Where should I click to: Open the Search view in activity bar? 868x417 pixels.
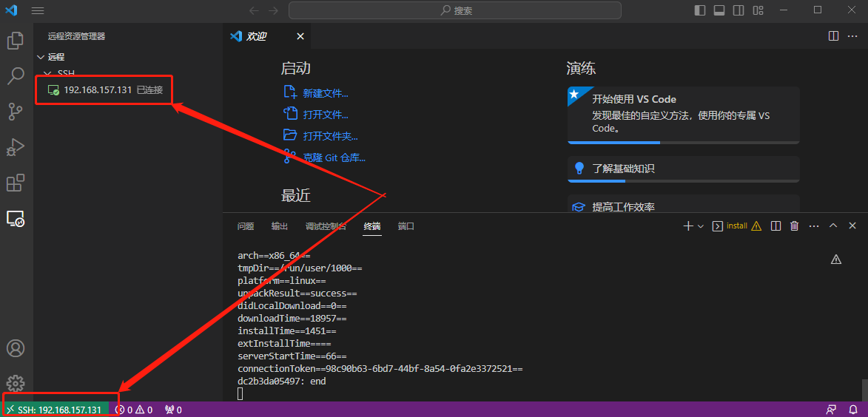tap(16, 75)
